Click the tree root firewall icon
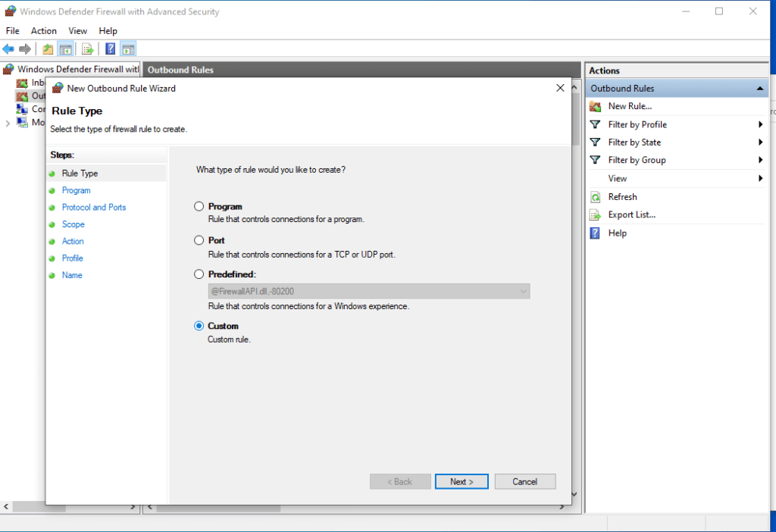The image size is (776, 532). [x=8, y=69]
